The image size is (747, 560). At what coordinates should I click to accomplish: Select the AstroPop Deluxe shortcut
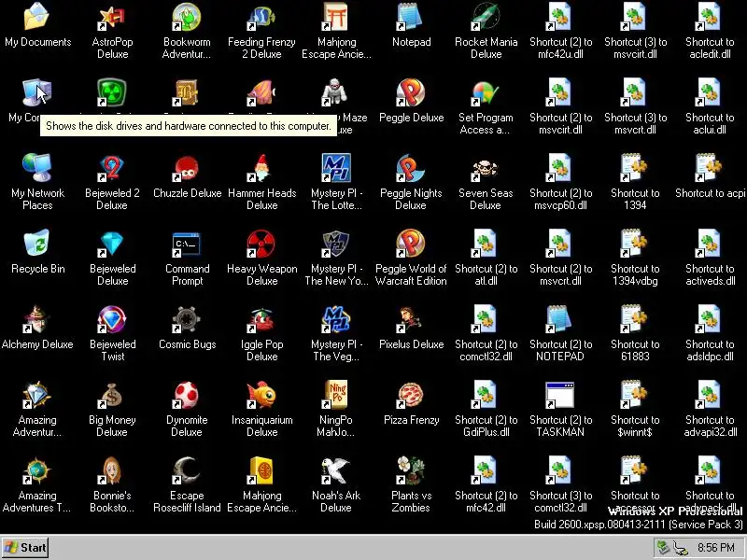112,16
